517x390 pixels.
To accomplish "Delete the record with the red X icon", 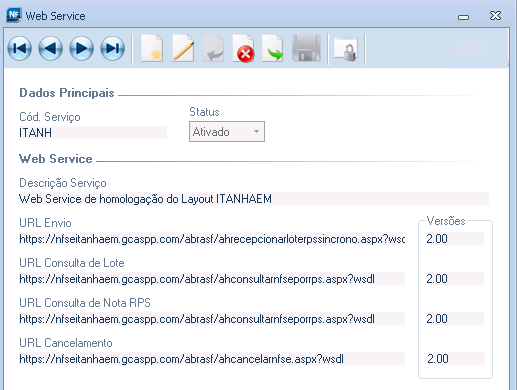I will [244, 49].
